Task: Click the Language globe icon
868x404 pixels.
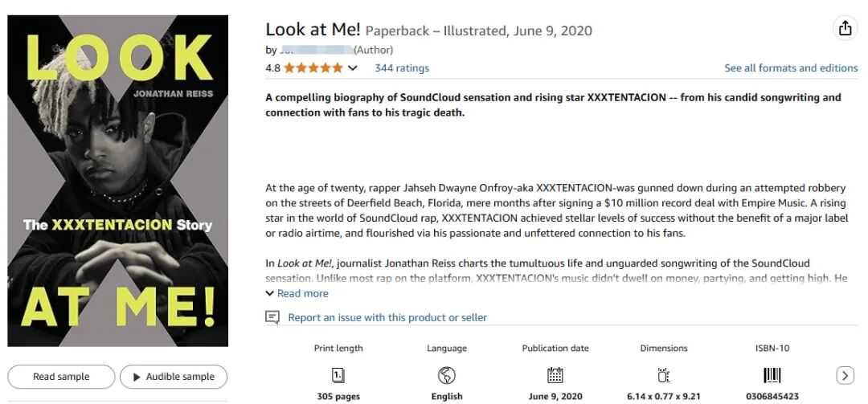Action: point(447,374)
